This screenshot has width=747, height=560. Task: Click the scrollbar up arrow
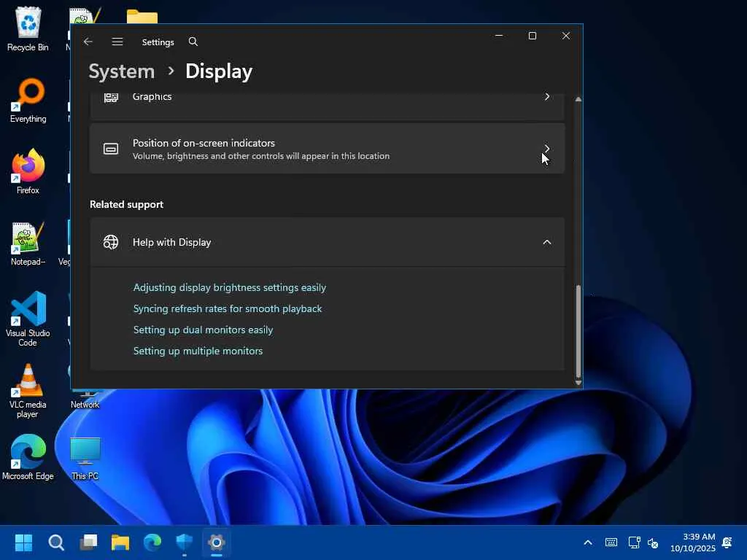[x=578, y=99]
